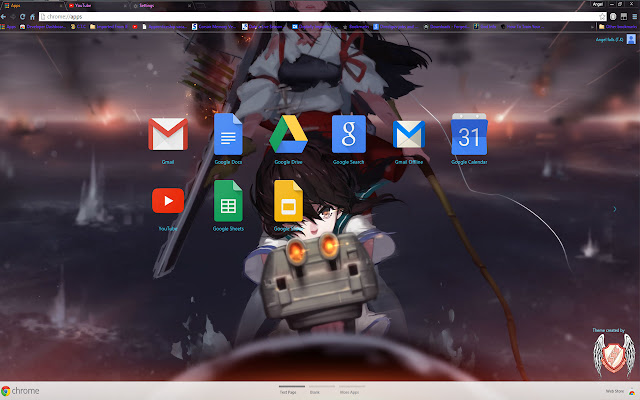Open the Google Search app

349,134
